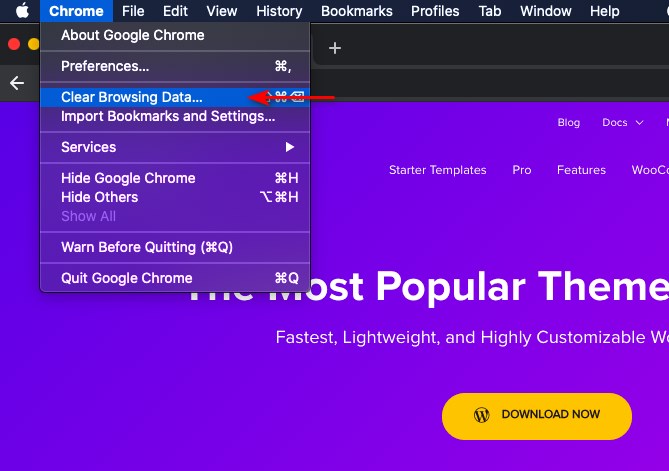669x471 pixels.
Task: Open Preferences from Chrome menu
Action: (175, 66)
